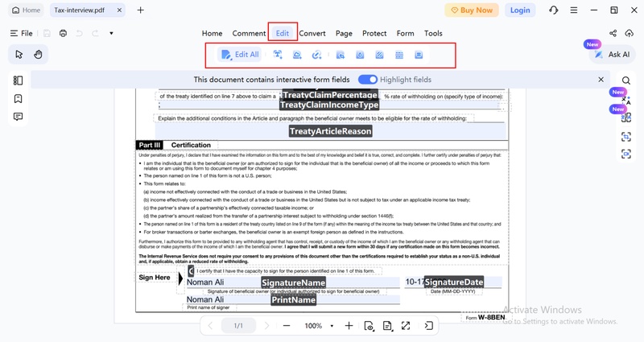Open the search magnifier on right sidebar
644x342 pixels.
click(x=626, y=80)
